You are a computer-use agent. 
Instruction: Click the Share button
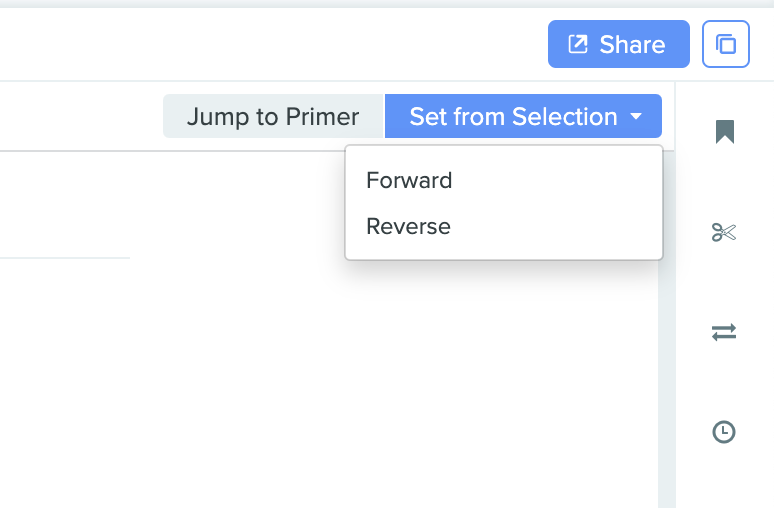618,44
